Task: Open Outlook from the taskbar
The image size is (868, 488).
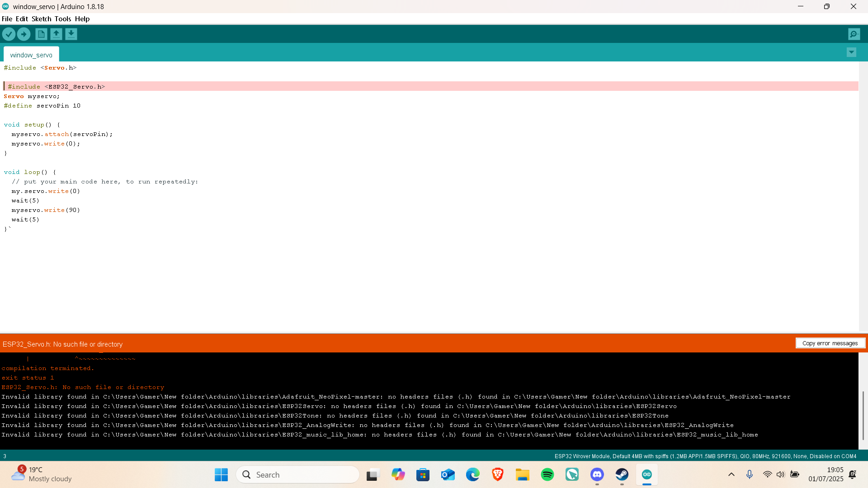Action: click(x=448, y=474)
